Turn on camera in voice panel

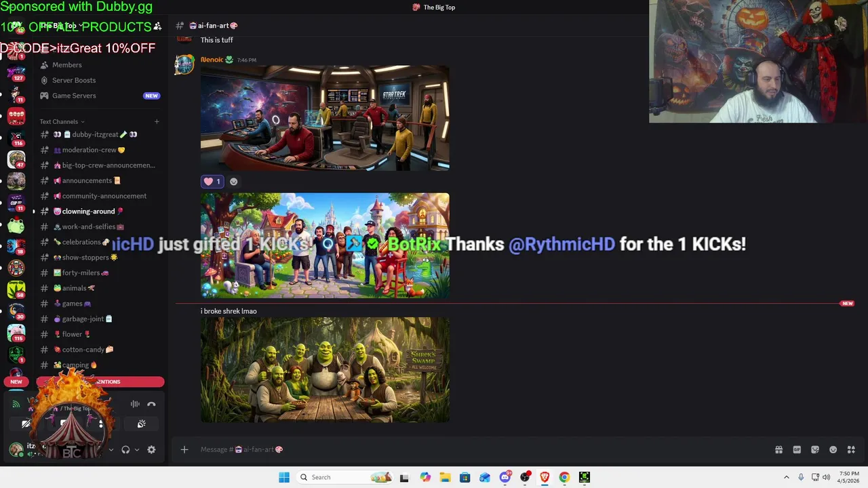(x=26, y=424)
